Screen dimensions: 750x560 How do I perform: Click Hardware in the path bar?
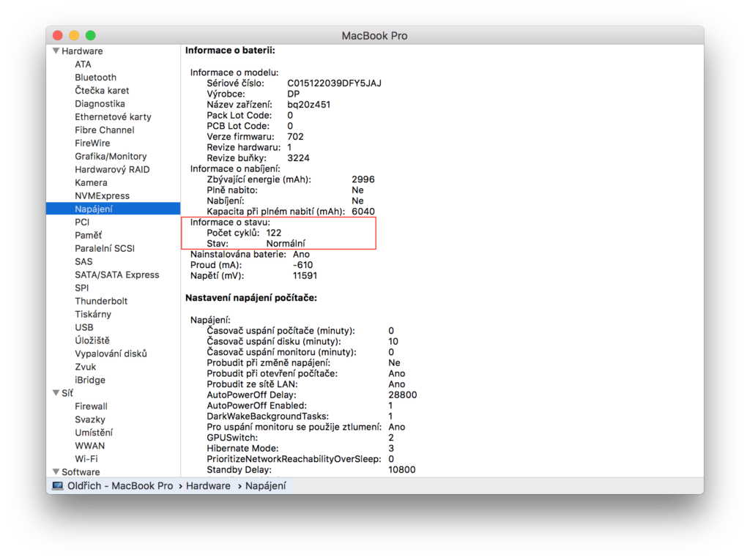[x=208, y=486]
